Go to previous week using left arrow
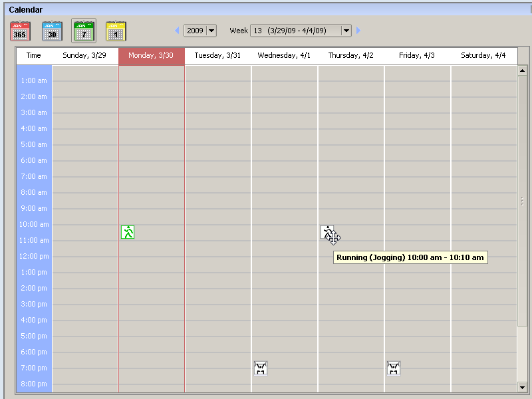 click(x=177, y=31)
